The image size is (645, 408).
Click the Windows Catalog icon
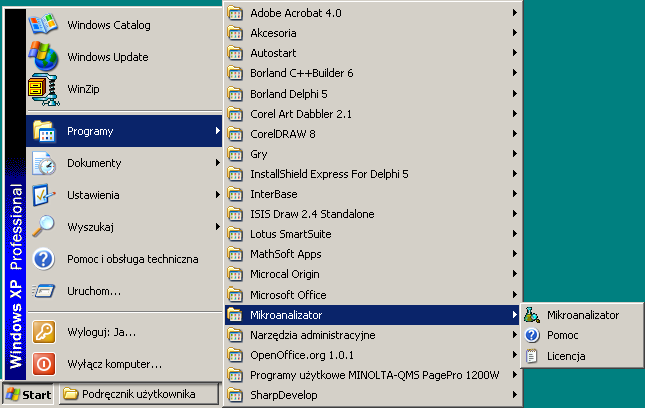click(x=43, y=24)
